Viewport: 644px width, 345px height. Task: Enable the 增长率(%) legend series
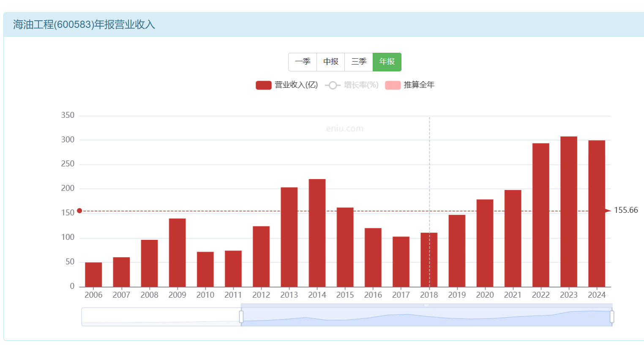point(352,85)
